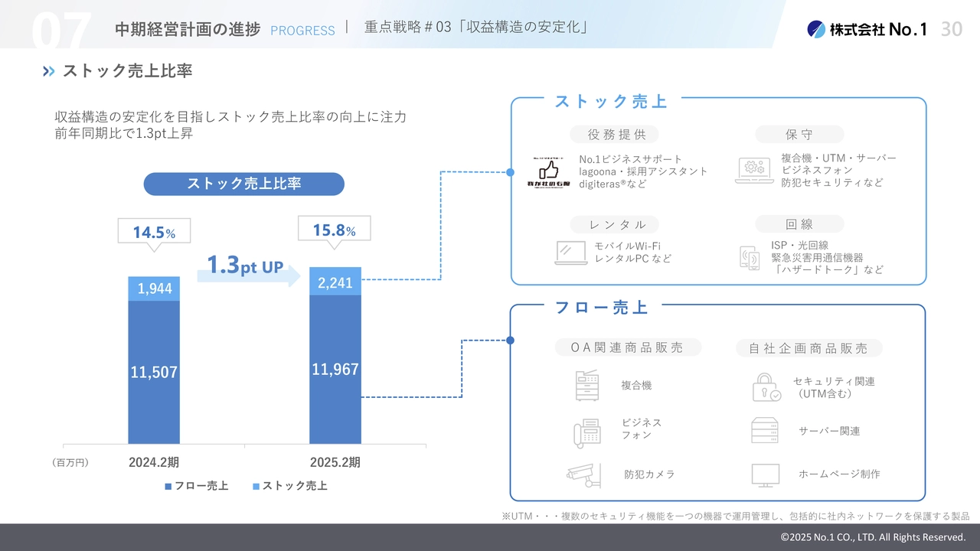Viewport: 980px width, 551px height.
Task: Click the 「ハザードトーク」など text
Action: (x=827, y=270)
